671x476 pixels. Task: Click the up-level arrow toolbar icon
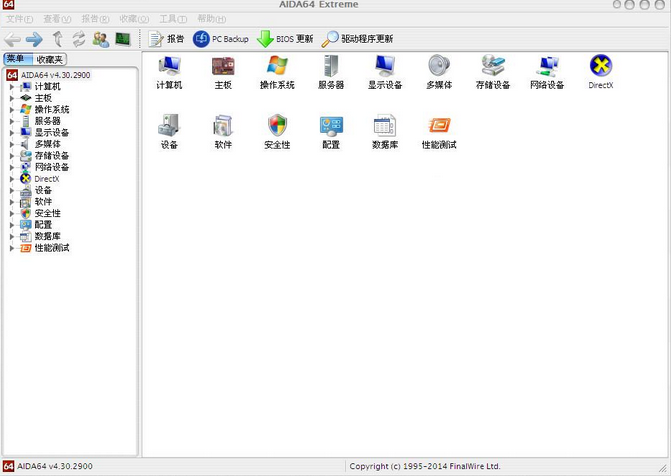click(x=58, y=39)
